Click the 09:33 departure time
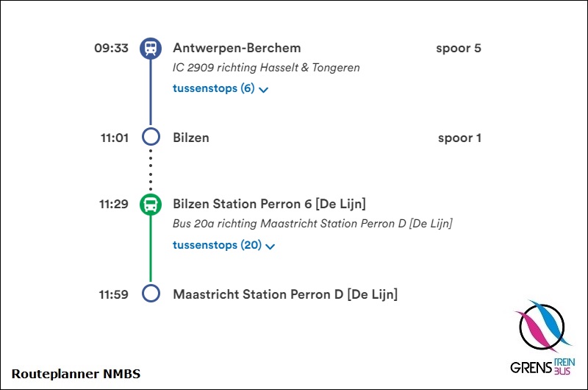This screenshot has height=390, width=588. (x=112, y=48)
